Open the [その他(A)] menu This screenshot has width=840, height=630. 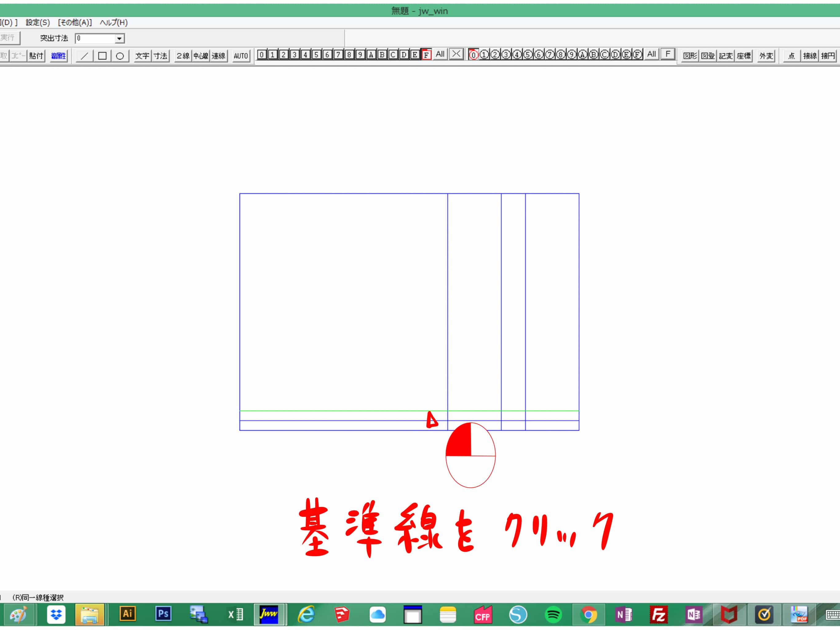pyautogui.click(x=75, y=22)
